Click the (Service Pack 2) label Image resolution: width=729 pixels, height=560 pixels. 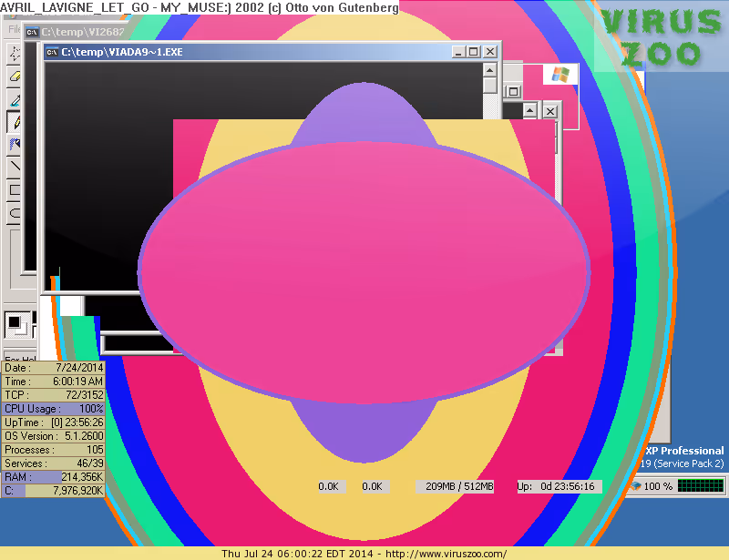click(689, 463)
